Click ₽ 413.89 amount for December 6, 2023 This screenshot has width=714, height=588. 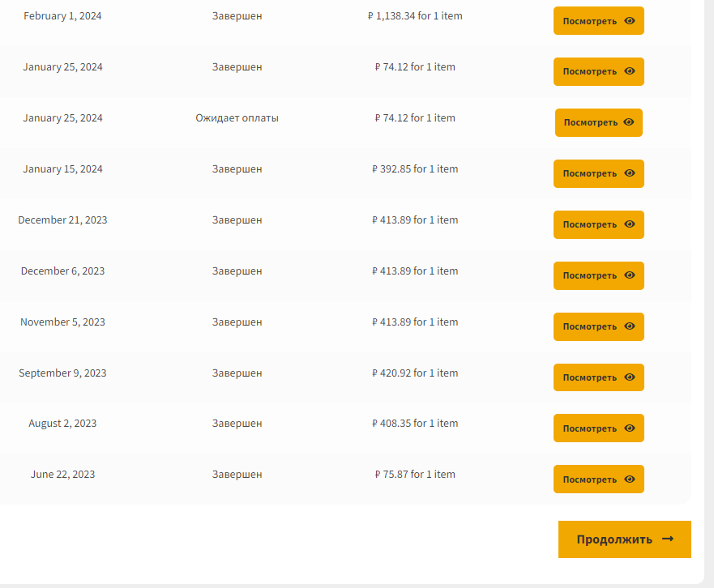pos(415,271)
